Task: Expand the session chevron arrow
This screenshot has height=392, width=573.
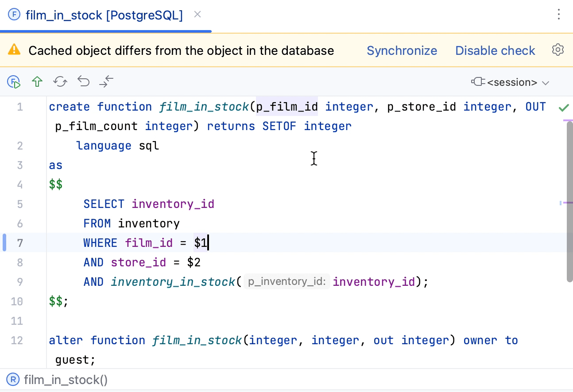Action: tap(546, 83)
